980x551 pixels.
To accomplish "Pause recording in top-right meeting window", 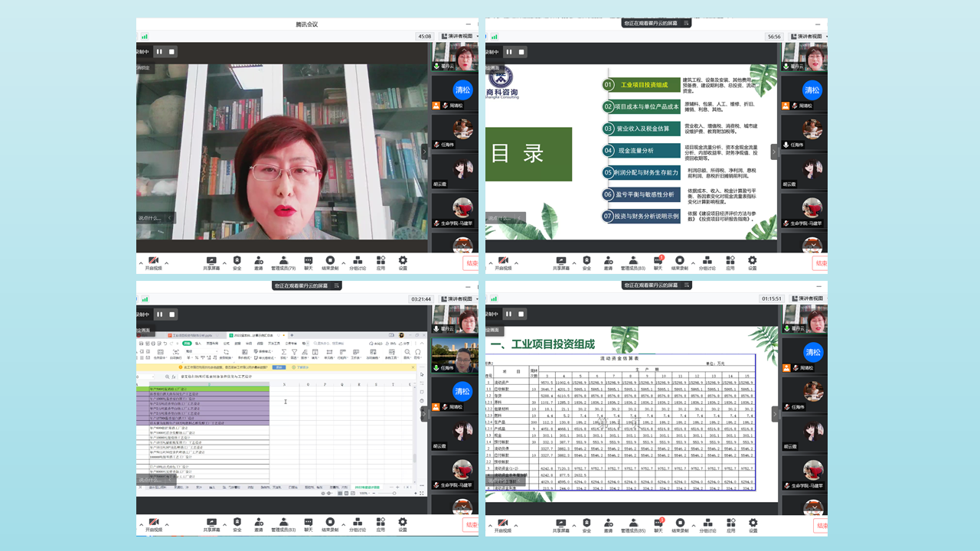I will pos(508,52).
